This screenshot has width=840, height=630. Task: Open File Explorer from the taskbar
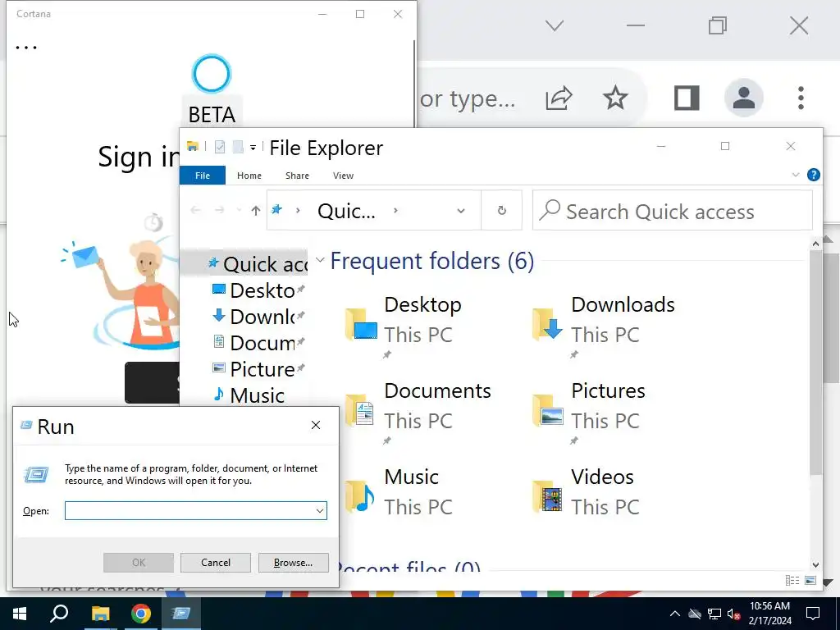pyautogui.click(x=100, y=614)
